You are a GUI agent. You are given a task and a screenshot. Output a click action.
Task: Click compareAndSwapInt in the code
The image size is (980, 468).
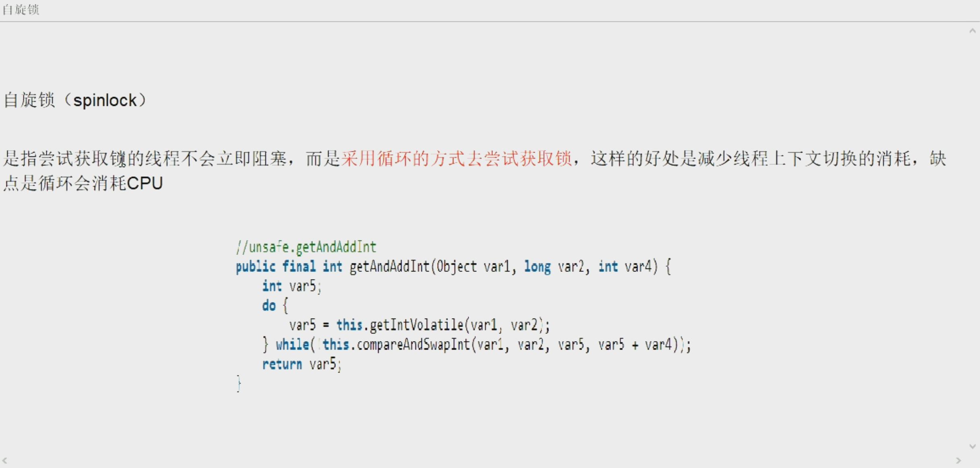pyautogui.click(x=414, y=345)
